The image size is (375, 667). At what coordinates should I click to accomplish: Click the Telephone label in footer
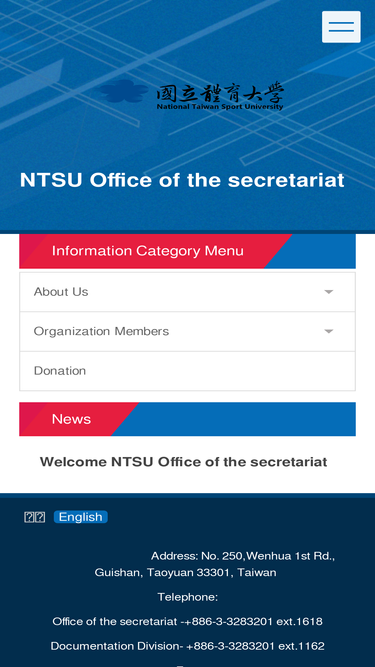188,597
